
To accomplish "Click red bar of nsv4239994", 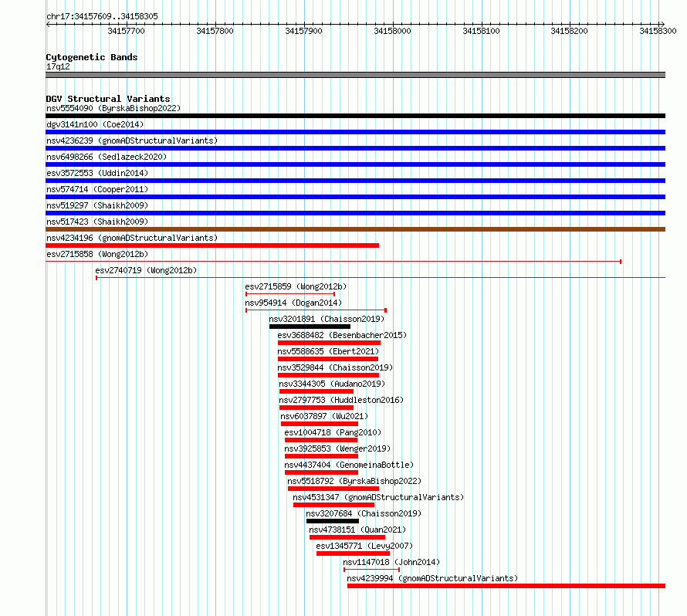I will (506, 586).
